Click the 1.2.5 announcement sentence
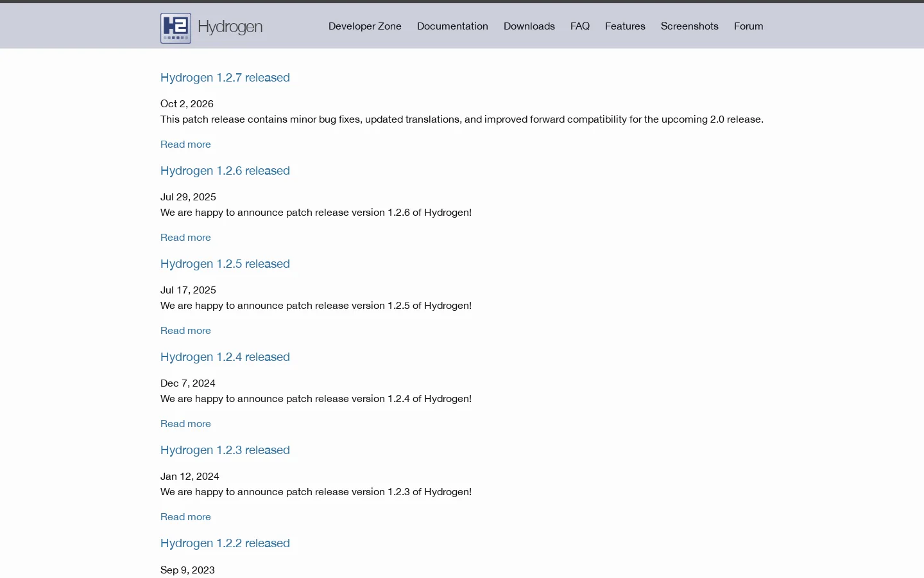Screen dimensions: 924x578 (316, 306)
